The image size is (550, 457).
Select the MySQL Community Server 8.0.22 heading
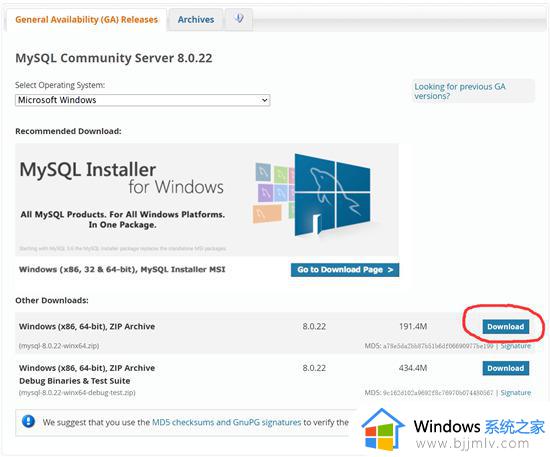tap(114, 58)
